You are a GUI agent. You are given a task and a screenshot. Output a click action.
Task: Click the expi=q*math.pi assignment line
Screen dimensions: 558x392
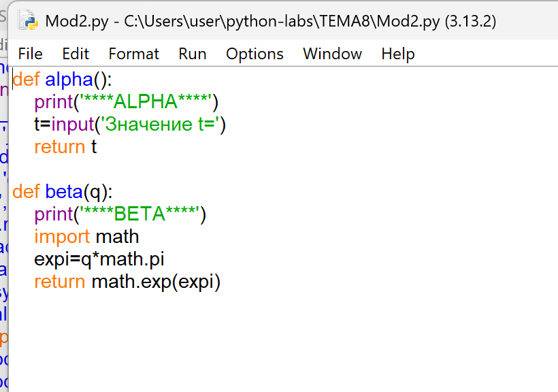click(x=99, y=259)
